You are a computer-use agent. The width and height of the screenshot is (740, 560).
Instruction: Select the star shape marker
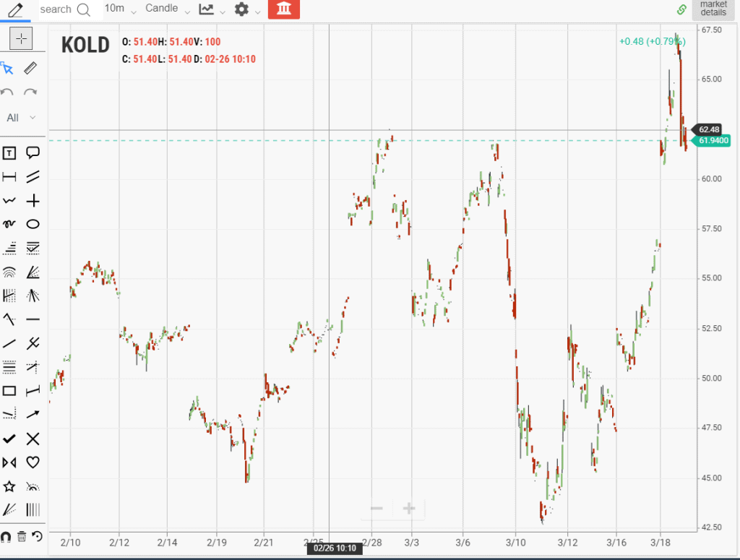[x=9, y=486]
